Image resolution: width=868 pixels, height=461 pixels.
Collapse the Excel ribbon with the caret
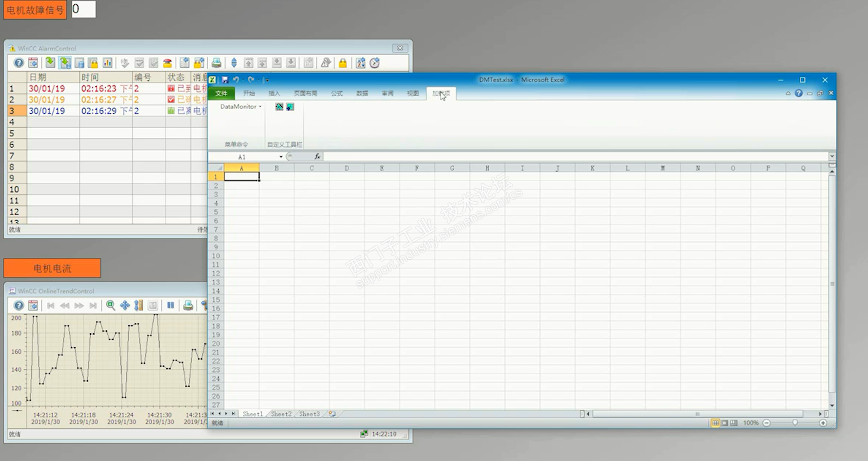click(788, 93)
